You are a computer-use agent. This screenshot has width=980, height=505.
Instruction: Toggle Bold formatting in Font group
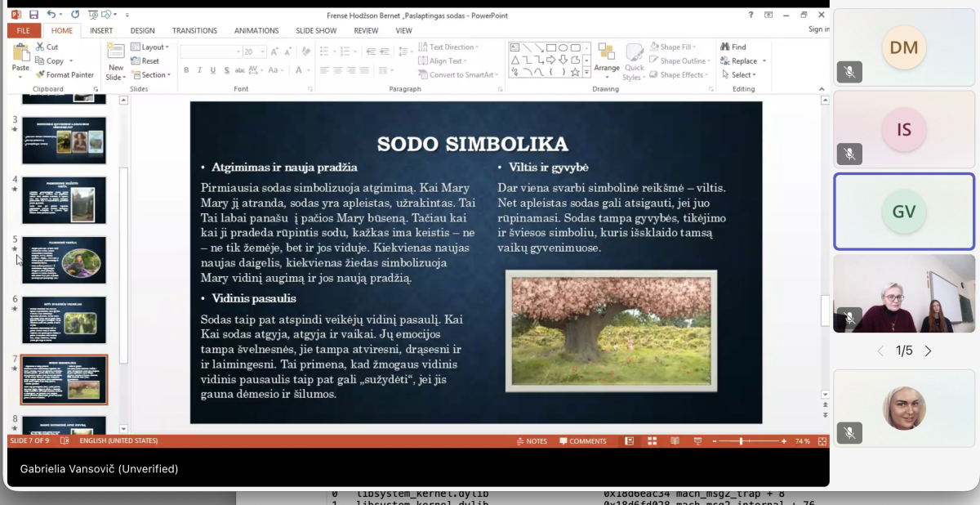(x=186, y=70)
